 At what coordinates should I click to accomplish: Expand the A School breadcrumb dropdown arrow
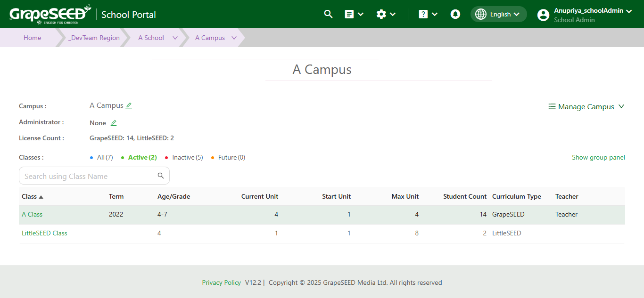(x=175, y=38)
